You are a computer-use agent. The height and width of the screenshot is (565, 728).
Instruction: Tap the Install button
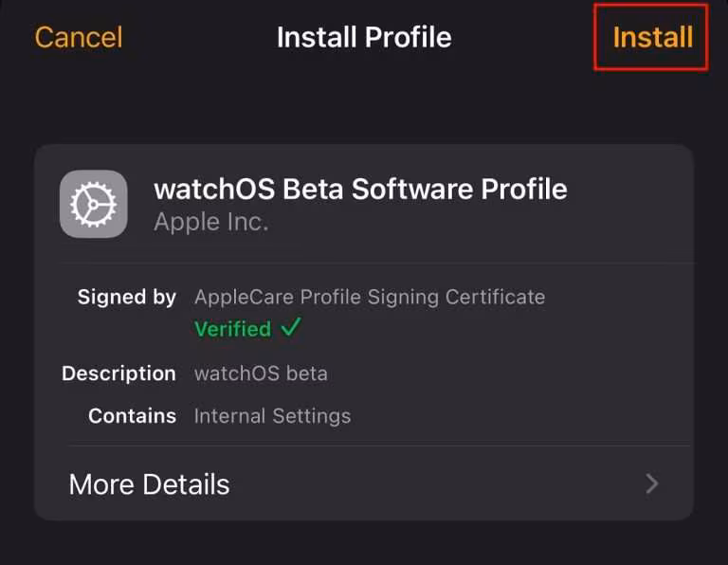(x=652, y=38)
